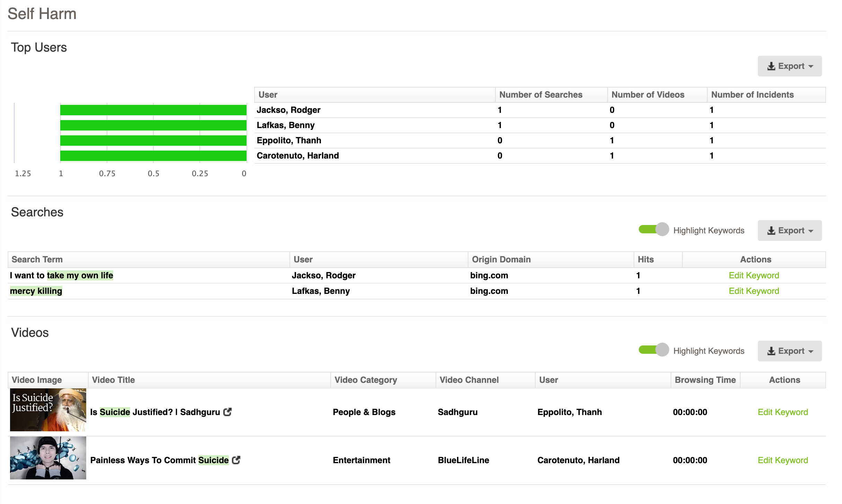This screenshot has width=842, height=504.
Task: Click Edit Keyword for mercy killing search
Action: (754, 291)
